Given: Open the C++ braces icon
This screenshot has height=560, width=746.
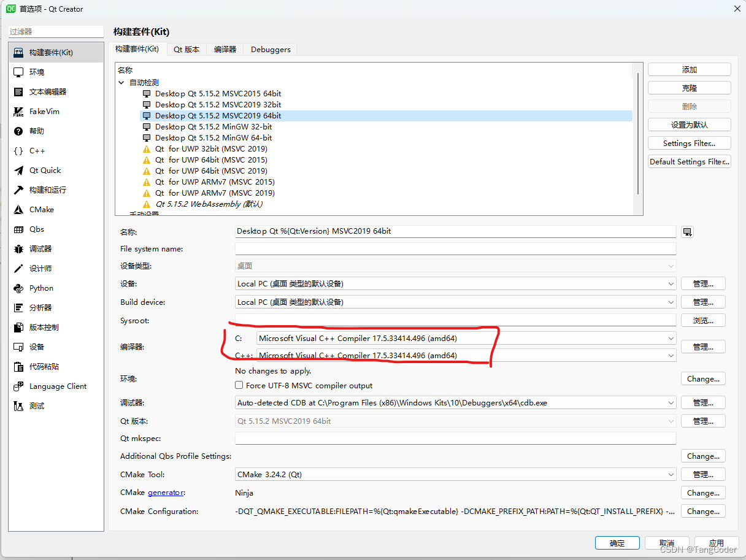Looking at the screenshot, I should [x=18, y=151].
